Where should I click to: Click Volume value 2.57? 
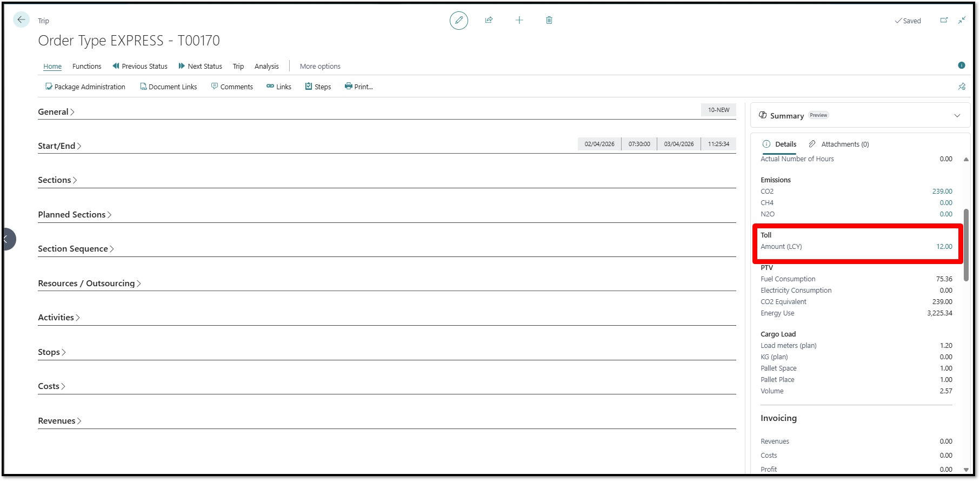pos(946,391)
